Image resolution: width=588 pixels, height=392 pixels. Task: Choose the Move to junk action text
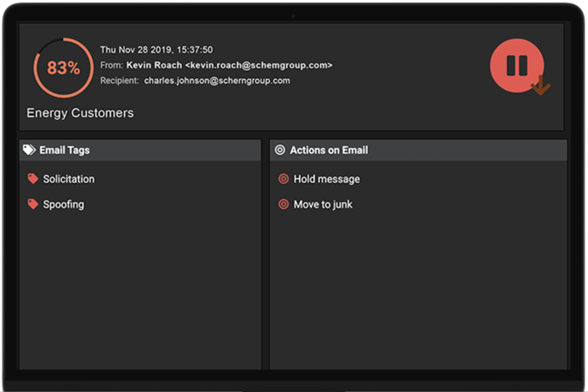[x=323, y=204]
